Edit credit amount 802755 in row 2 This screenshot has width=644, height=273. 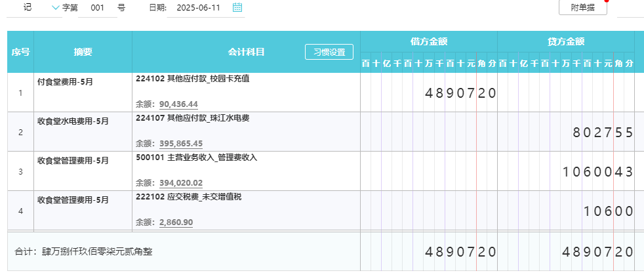(x=566, y=131)
